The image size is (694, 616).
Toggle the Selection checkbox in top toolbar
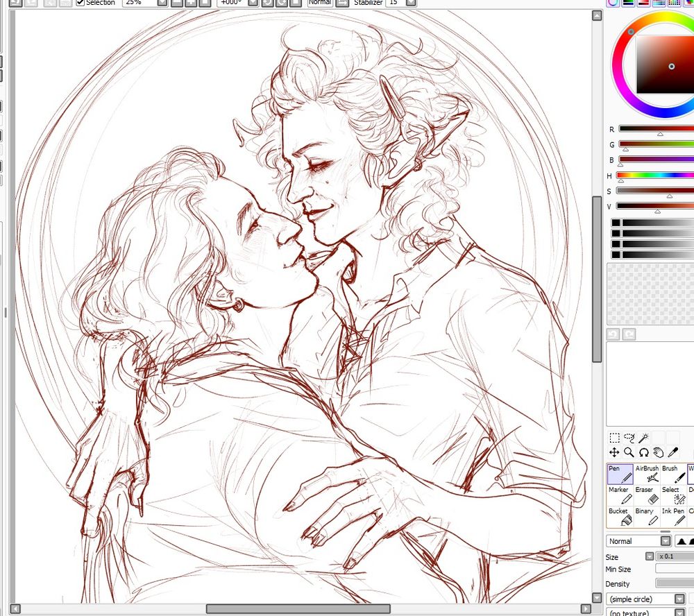coord(81,2)
